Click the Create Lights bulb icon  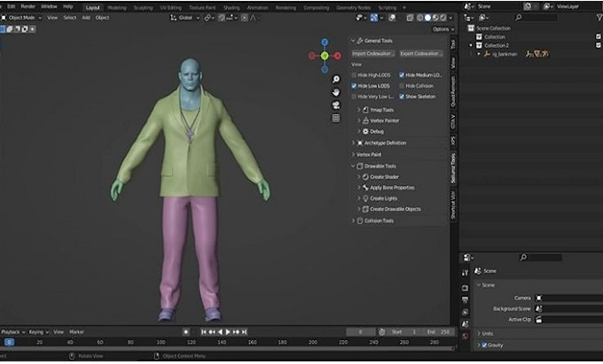365,198
